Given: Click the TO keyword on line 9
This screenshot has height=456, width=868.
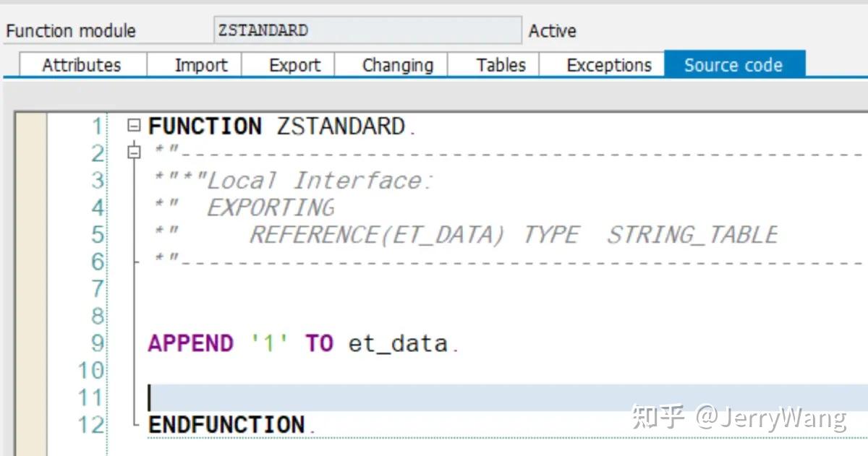Looking at the screenshot, I should tap(319, 343).
